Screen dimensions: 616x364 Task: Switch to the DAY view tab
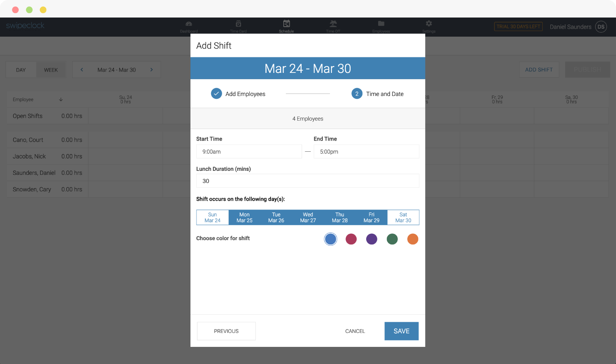(21, 70)
